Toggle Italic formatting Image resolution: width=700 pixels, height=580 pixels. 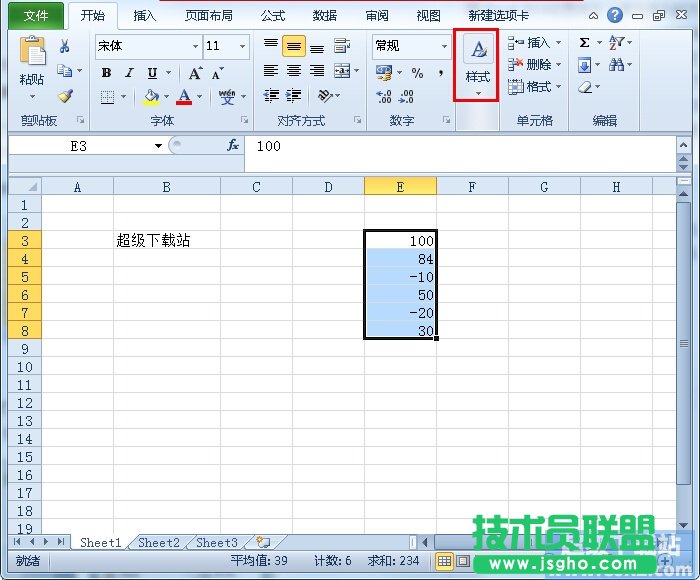pyautogui.click(x=129, y=73)
